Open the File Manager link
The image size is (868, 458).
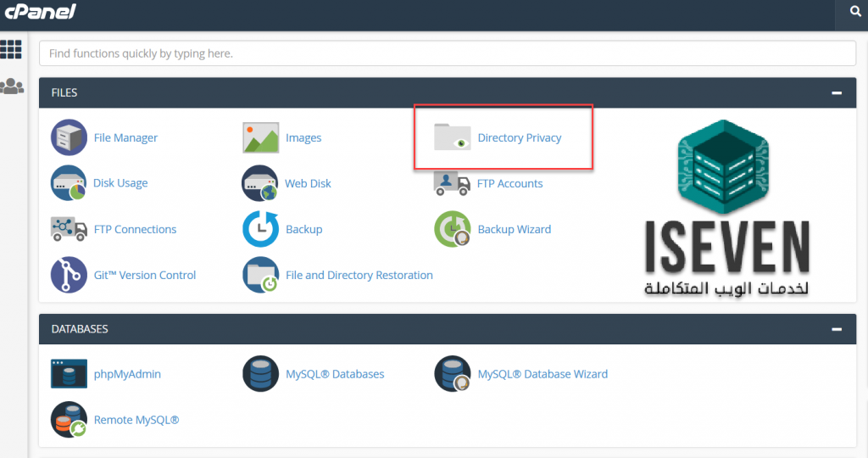[125, 138]
